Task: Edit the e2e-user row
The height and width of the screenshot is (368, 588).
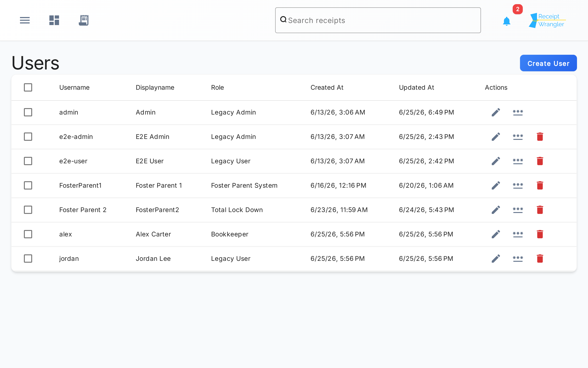Action: [496, 161]
